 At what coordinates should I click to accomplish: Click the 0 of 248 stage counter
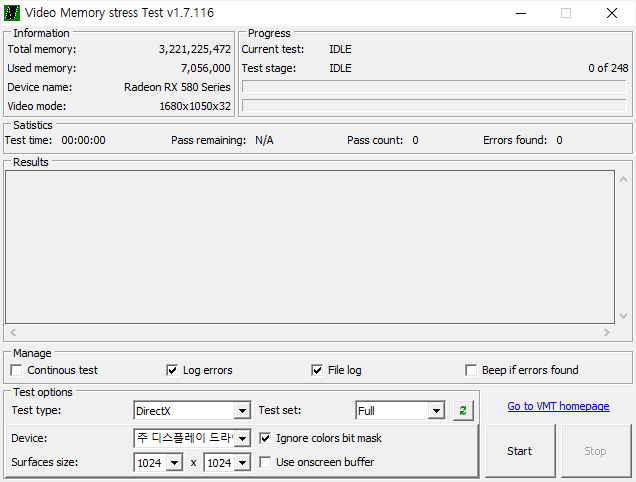pyautogui.click(x=608, y=68)
